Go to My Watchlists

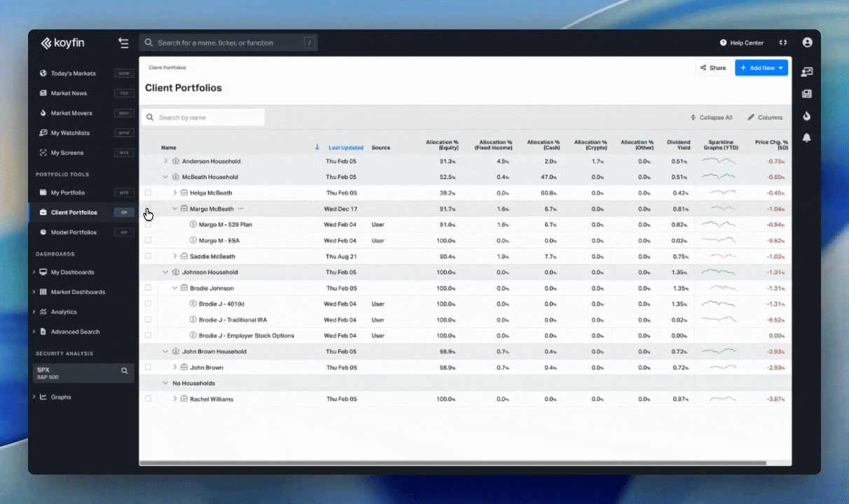tap(70, 133)
